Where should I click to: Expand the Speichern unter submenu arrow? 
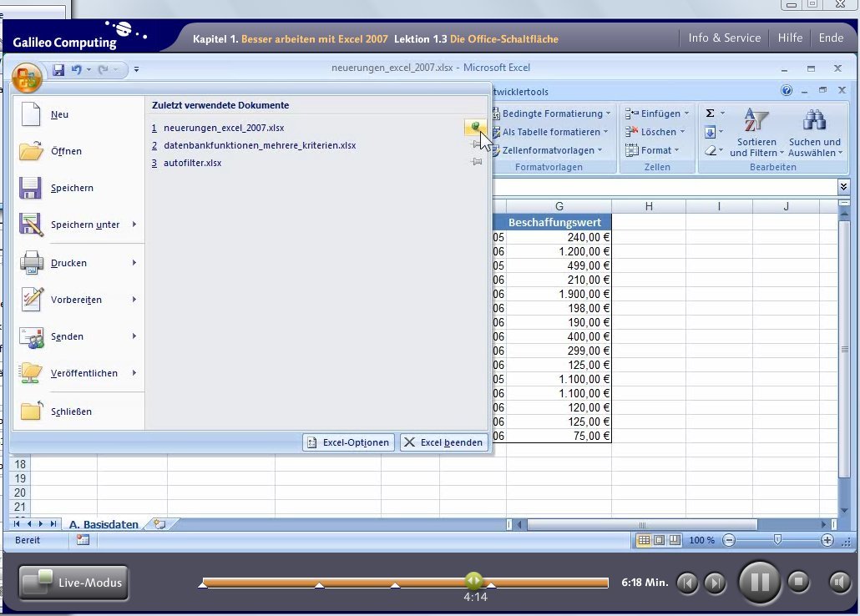[x=134, y=225]
